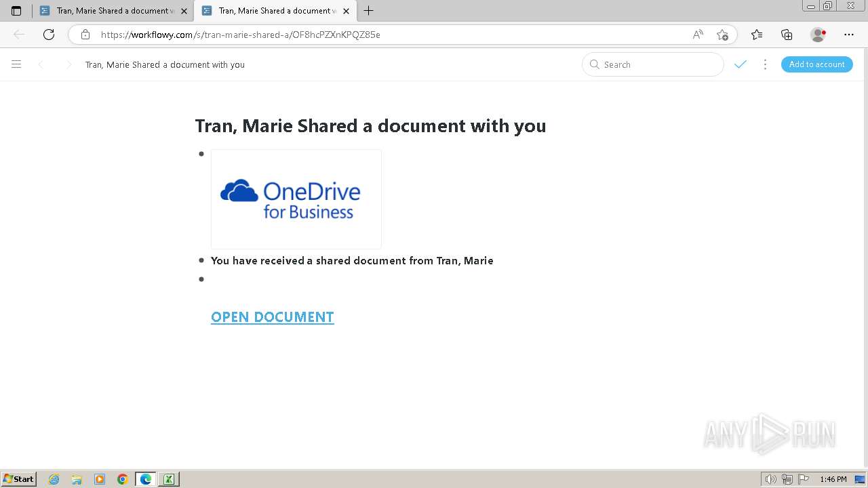
Task: Refresh the page
Action: pos(48,35)
